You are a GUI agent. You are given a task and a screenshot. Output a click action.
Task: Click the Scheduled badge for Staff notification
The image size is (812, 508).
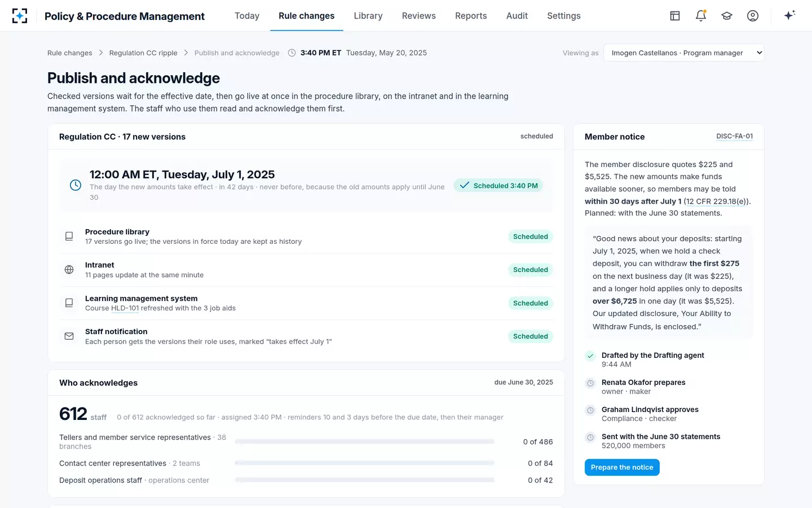pos(530,336)
